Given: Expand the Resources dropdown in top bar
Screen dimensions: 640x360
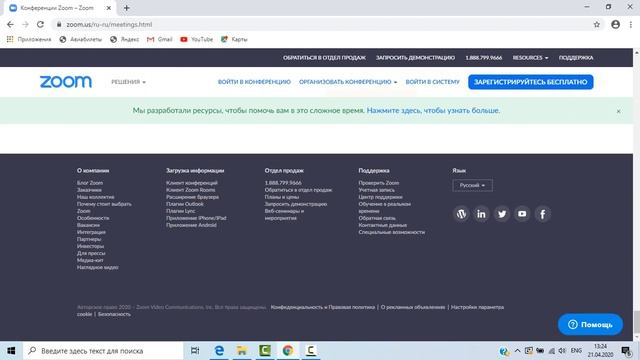Looking at the screenshot, I should coord(530,58).
